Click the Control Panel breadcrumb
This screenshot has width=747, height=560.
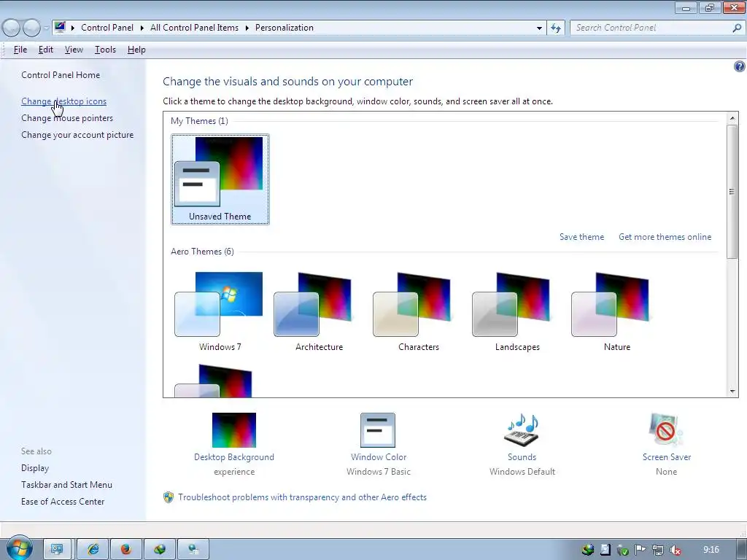tap(107, 28)
